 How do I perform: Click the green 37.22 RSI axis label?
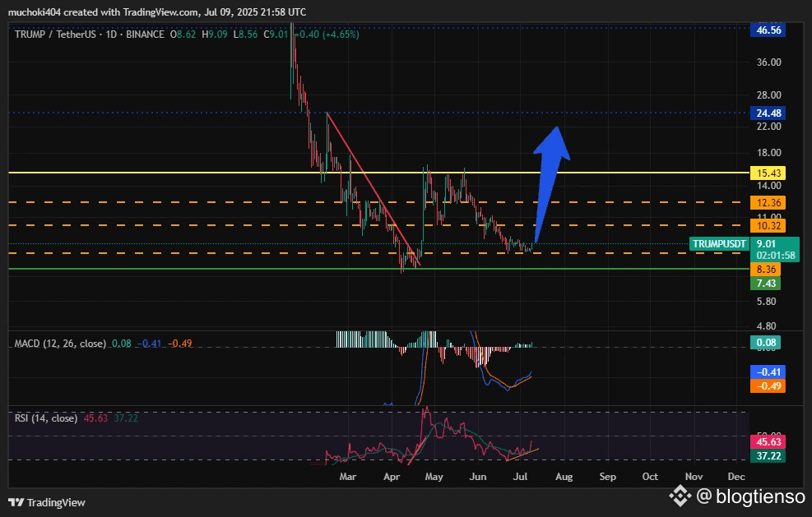click(x=768, y=456)
